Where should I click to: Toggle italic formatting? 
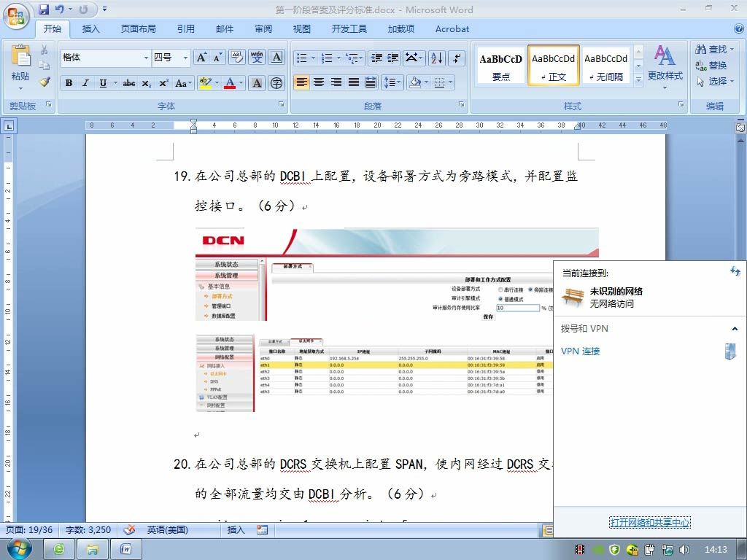86,83
